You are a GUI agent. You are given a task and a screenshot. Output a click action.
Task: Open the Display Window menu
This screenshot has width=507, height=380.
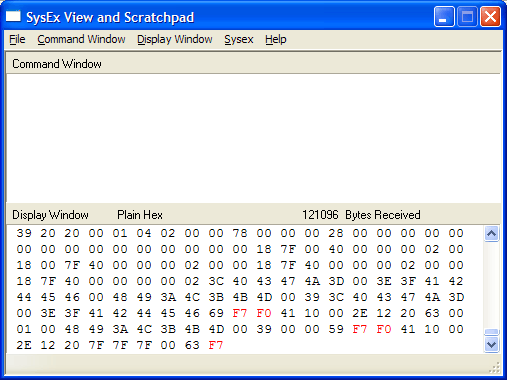[x=175, y=39]
